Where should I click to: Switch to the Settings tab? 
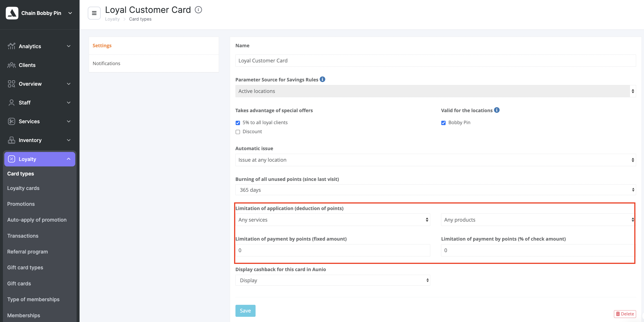(x=154, y=45)
